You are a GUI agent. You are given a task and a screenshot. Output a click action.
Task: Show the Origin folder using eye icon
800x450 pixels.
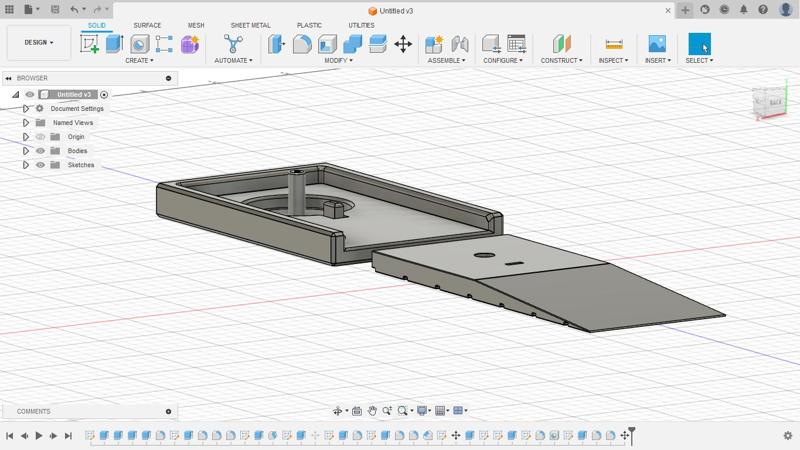tap(41, 137)
